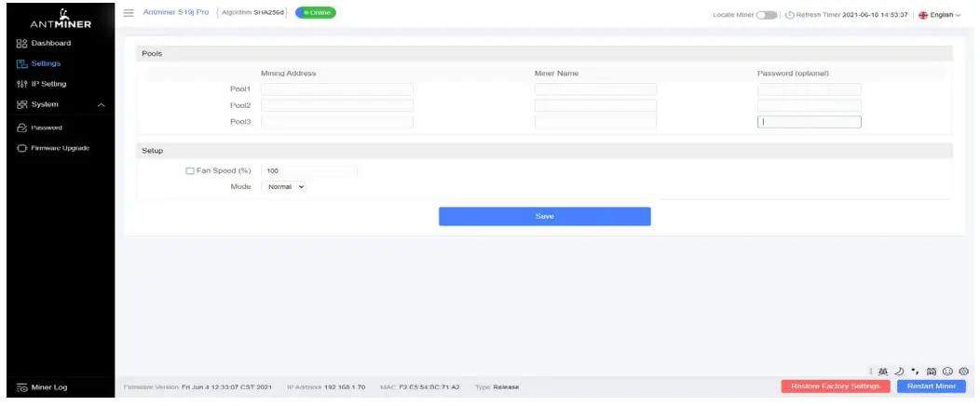Click the Antminer logo
The image size is (980, 406).
tap(61, 19)
